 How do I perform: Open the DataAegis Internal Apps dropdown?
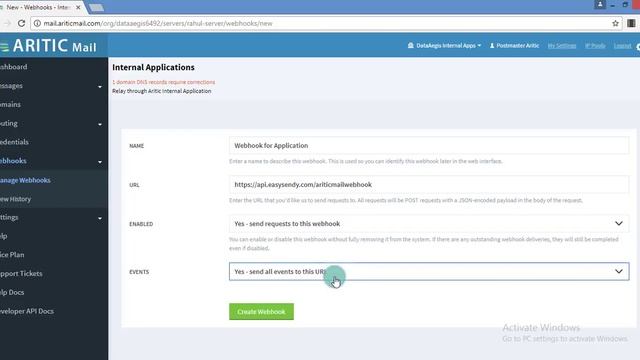pyautogui.click(x=444, y=45)
